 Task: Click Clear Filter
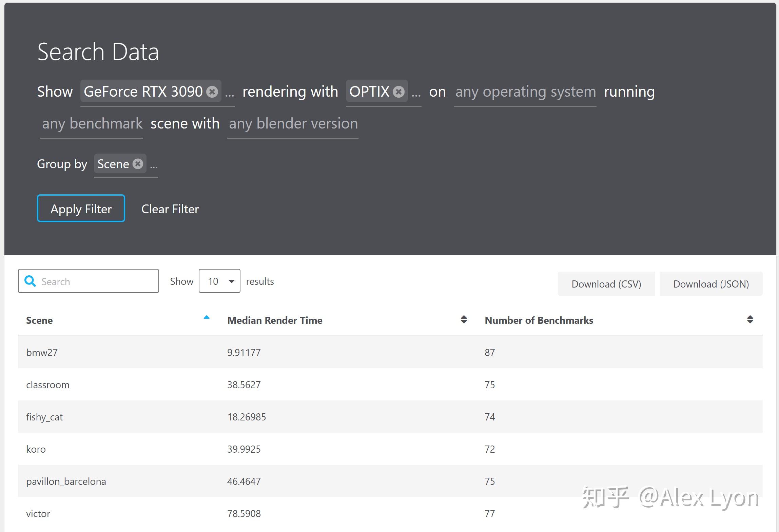170,209
